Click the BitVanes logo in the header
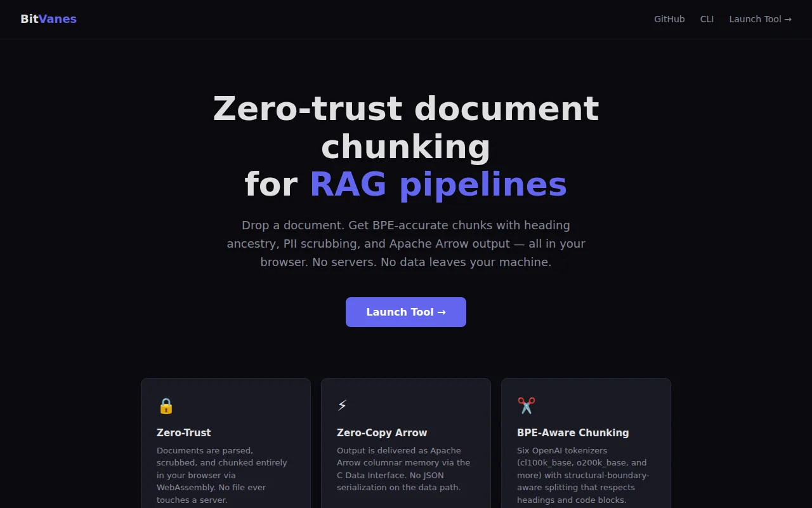The width and height of the screenshot is (812, 508). pyautogui.click(x=48, y=19)
